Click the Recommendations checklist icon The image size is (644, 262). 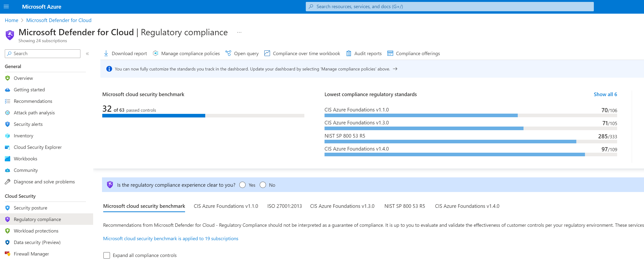pyautogui.click(x=7, y=101)
